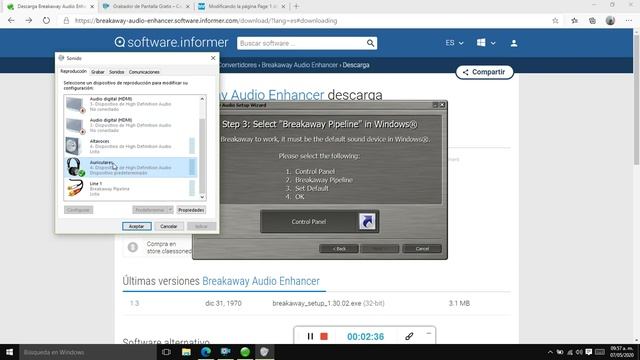Click the Búsqueda en Windows taskbar search box
This screenshot has width=640, height=360.
[x=88, y=352]
